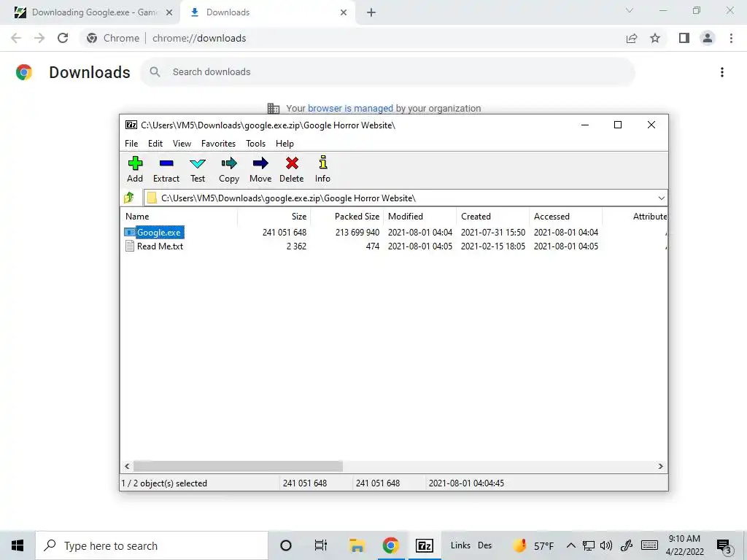Click the 241 051 648 size of Google.exe
The image size is (747, 560).
(285, 233)
